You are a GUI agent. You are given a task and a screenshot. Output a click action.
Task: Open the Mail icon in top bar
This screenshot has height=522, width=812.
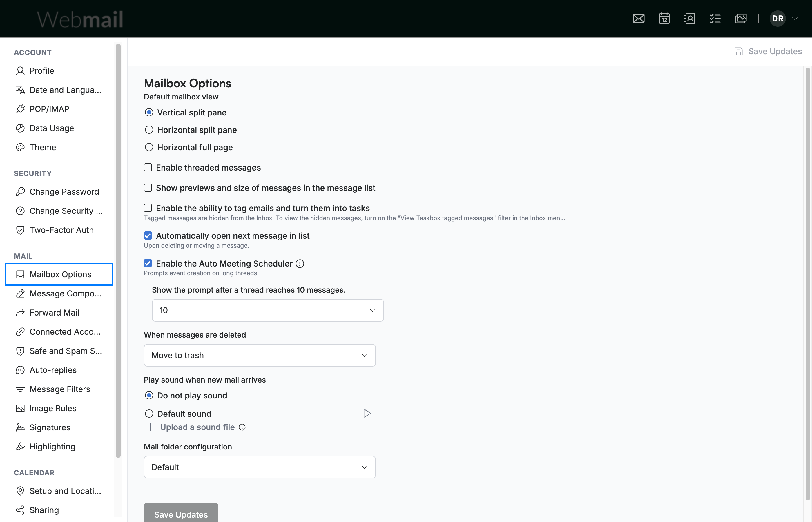(x=639, y=18)
